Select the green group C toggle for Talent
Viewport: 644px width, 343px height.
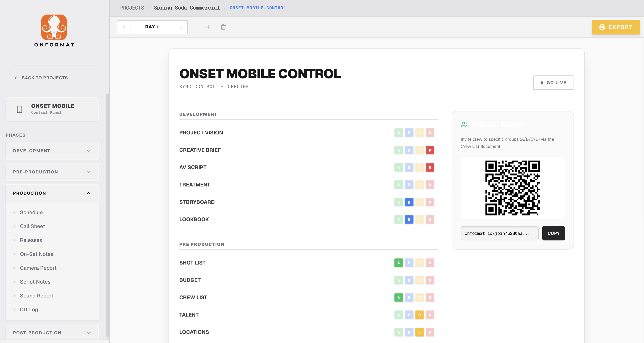(420, 315)
